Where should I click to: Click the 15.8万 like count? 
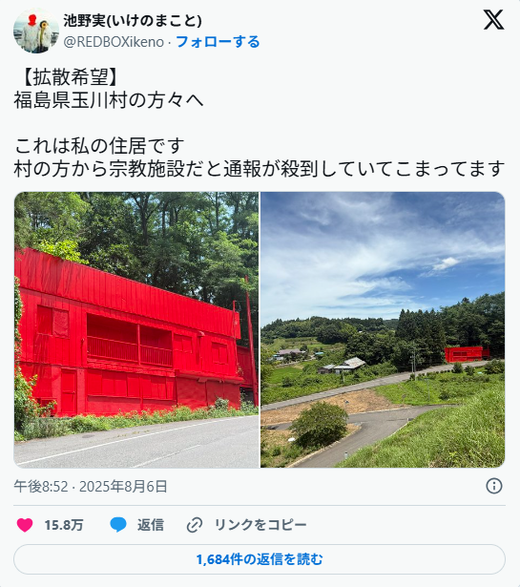point(64,525)
